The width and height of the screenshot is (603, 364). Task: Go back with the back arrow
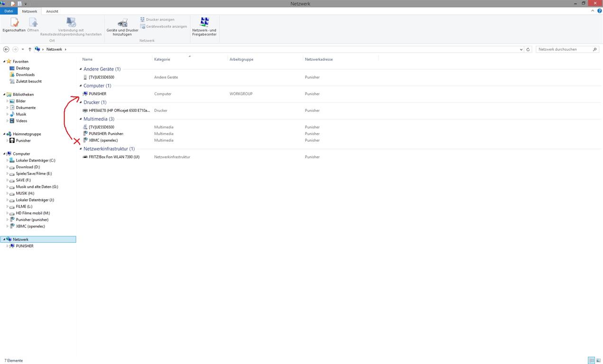(6, 49)
